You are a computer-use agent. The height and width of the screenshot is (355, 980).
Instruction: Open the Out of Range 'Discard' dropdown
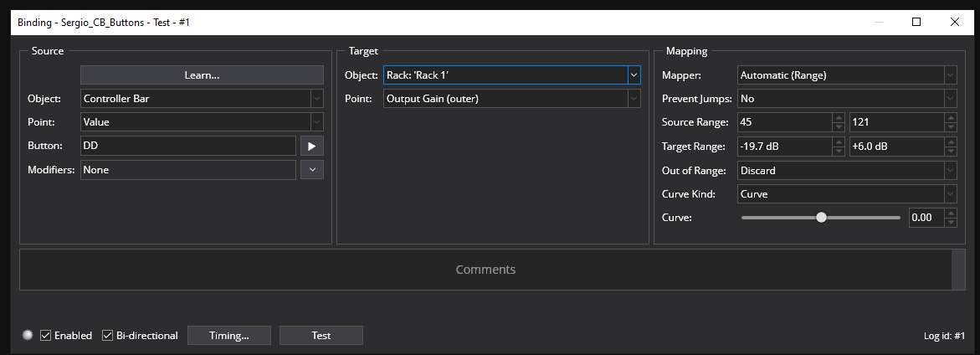[950, 171]
